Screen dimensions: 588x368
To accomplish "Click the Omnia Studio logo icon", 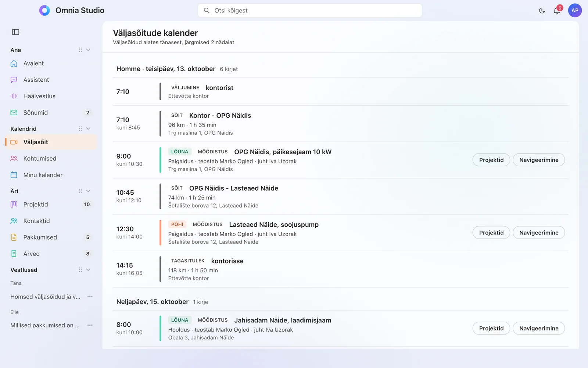I will (x=44, y=10).
